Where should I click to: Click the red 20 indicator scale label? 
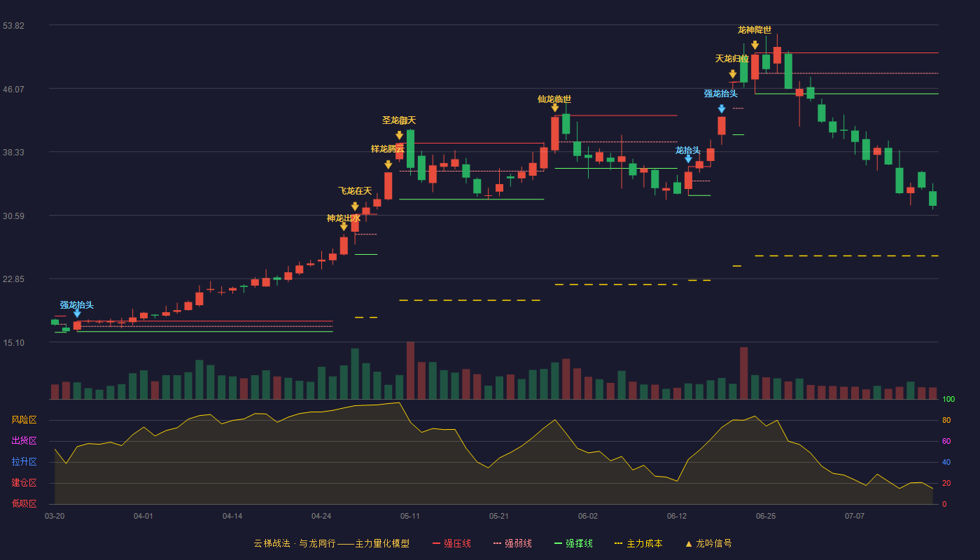coord(946,484)
